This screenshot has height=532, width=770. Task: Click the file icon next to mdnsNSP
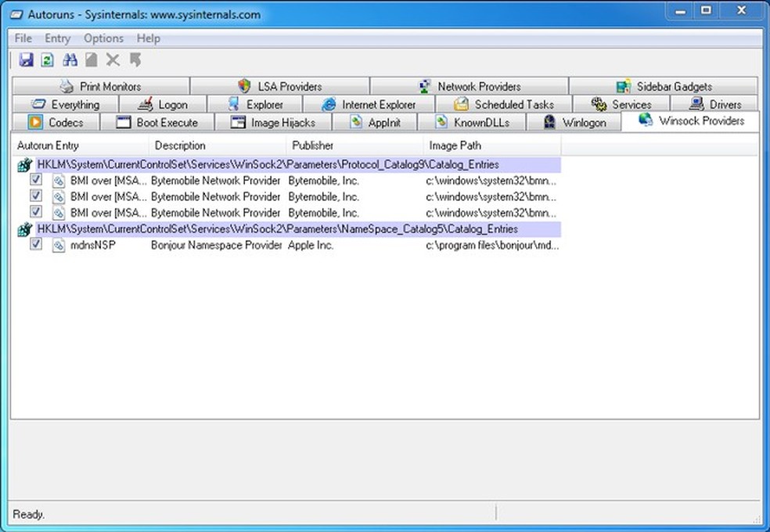tap(59, 245)
